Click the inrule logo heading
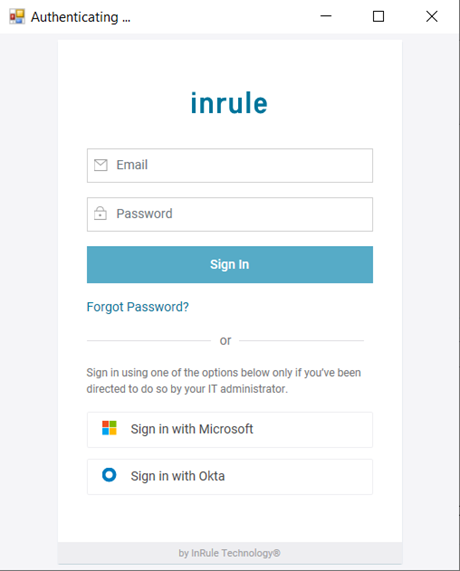The width and height of the screenshot is (460, 571). point(229,103)
